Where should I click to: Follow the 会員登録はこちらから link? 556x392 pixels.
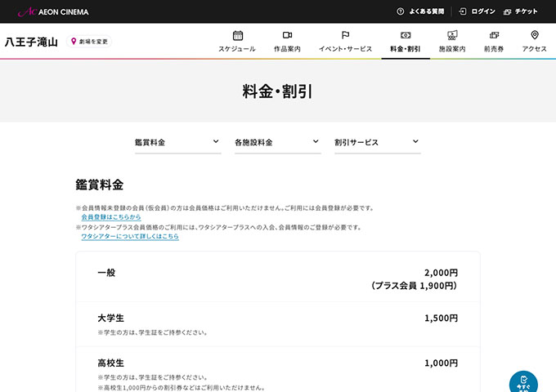click(x=111, y=216)
